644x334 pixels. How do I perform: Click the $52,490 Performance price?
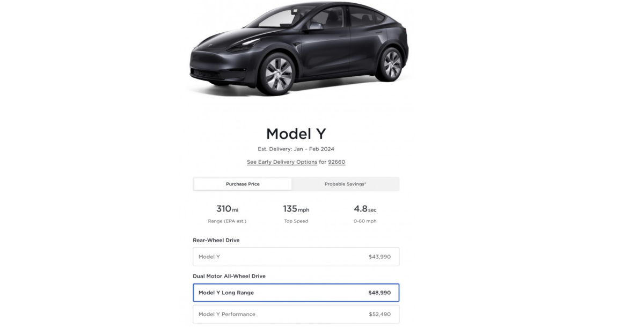379,314
